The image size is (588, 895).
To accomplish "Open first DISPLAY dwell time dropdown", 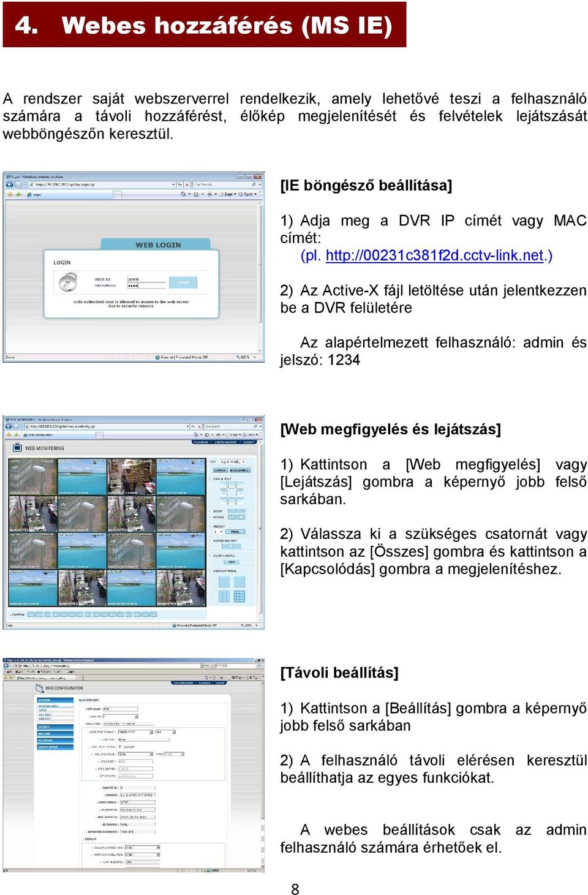I will click(143, 847).
